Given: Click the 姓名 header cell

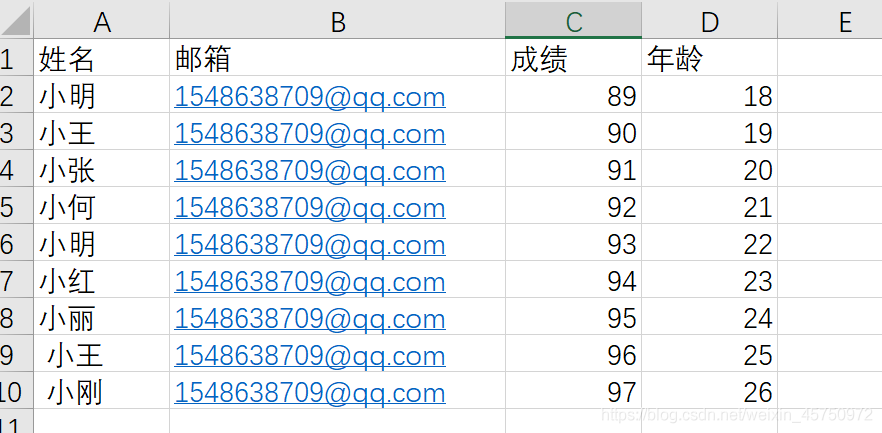Looking at the screenshot, I should 67,60.
